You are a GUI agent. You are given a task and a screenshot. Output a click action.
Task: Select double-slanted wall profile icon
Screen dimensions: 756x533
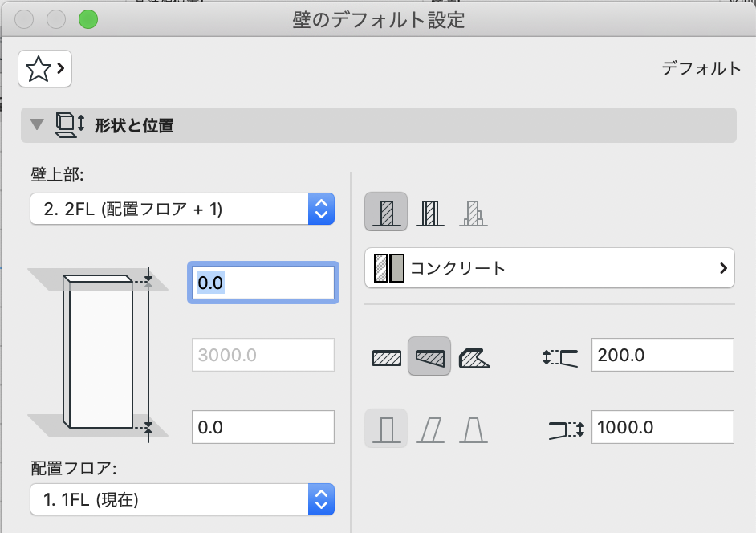pos(473,429)
